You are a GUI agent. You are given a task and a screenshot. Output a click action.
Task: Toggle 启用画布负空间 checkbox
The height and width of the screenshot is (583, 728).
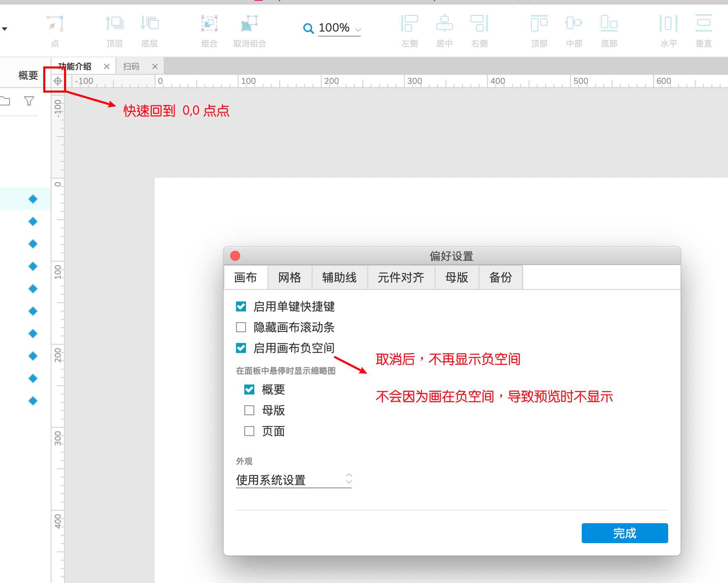pyautogui.click(x=241, y=348)
